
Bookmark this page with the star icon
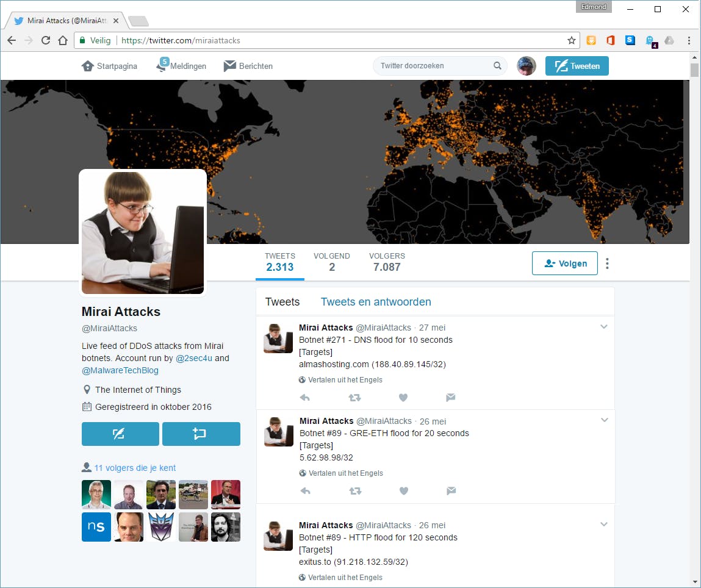click(571, 40)
